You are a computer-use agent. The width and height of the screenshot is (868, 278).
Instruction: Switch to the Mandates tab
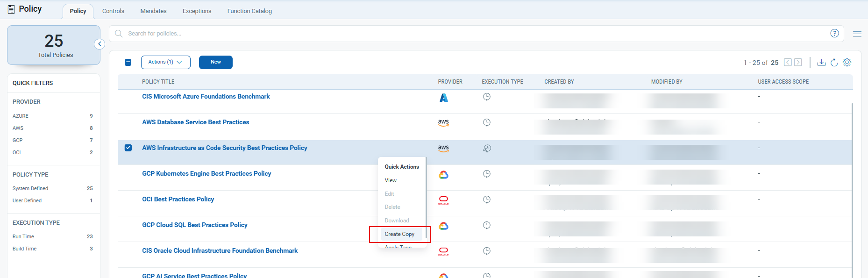click(x=153, y=11)
